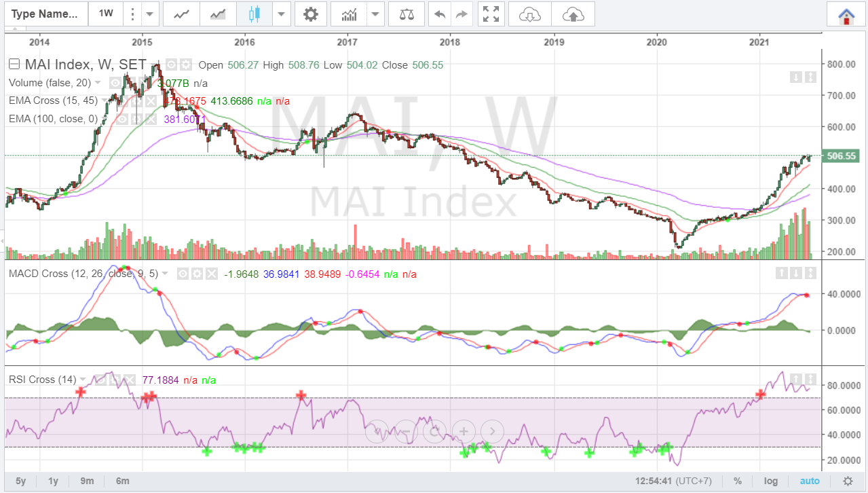Open the compare symbols scale icon

407,14
